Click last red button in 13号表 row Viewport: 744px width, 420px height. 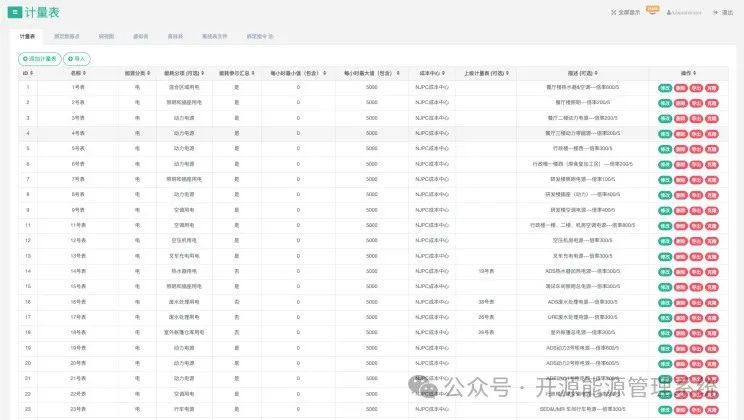click(711, 257)
